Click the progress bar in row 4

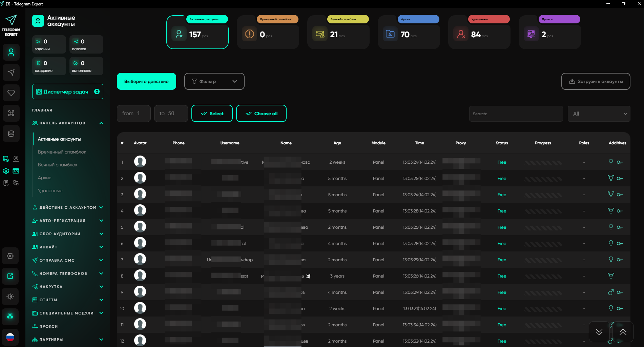[543, 211]
